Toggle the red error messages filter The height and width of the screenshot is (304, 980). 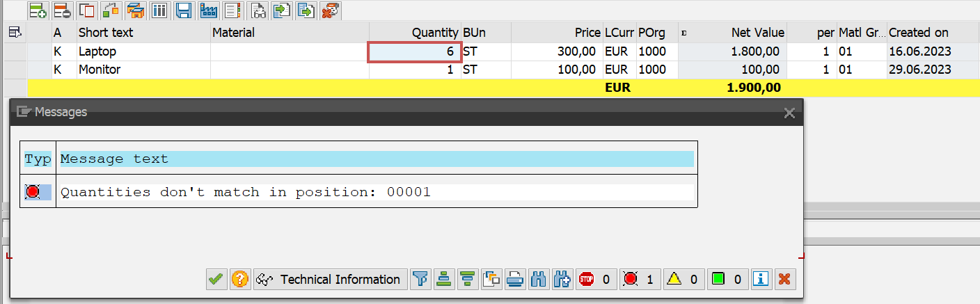(639, 280)
